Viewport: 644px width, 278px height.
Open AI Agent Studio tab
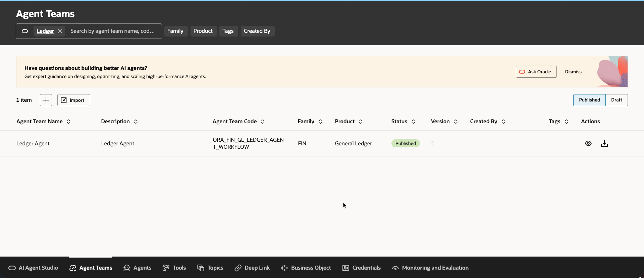pyautogui.click(x=33, y=268)
